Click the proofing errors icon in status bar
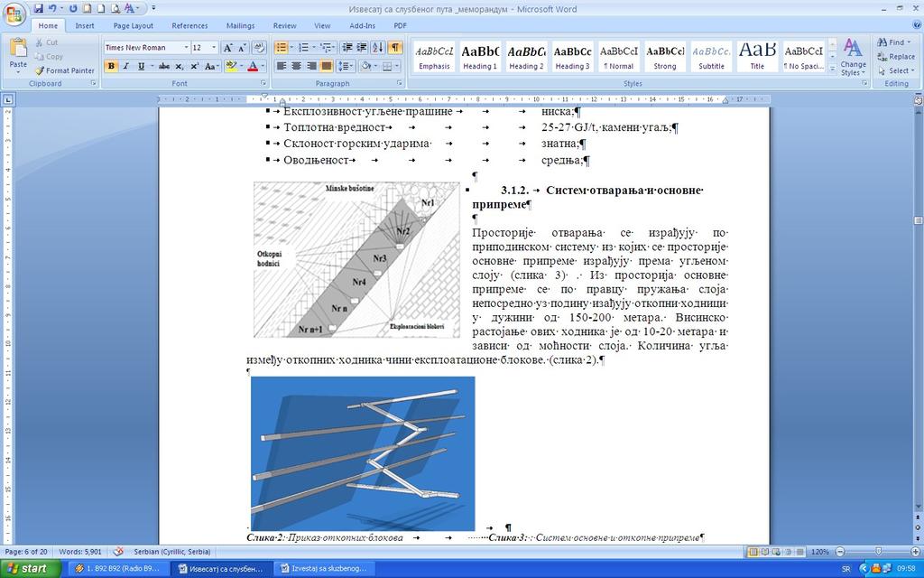924x578 pixels. [118, 552]
